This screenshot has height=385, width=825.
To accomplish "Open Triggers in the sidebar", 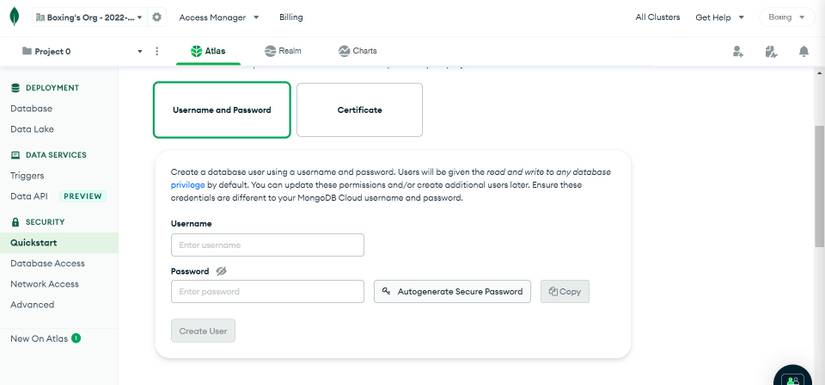I will click(x=27, y=176).
